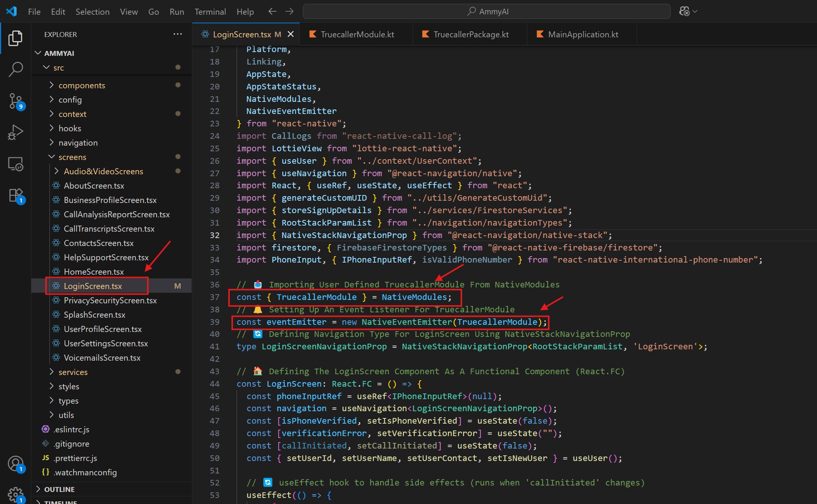The image size is (817, 504).
Task: Open Source Control view with 9 changes
Action: point(15,101)
